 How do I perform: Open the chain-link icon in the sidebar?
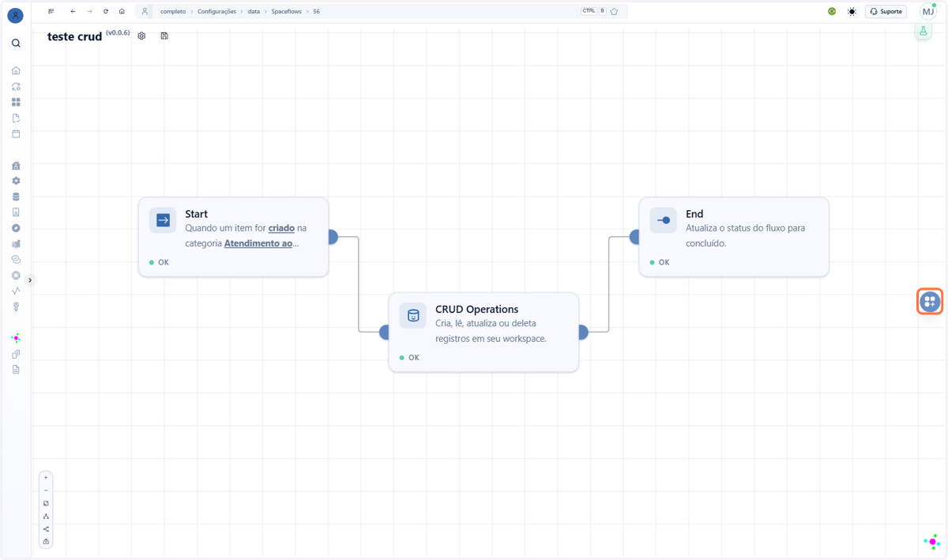click(16, 259)
